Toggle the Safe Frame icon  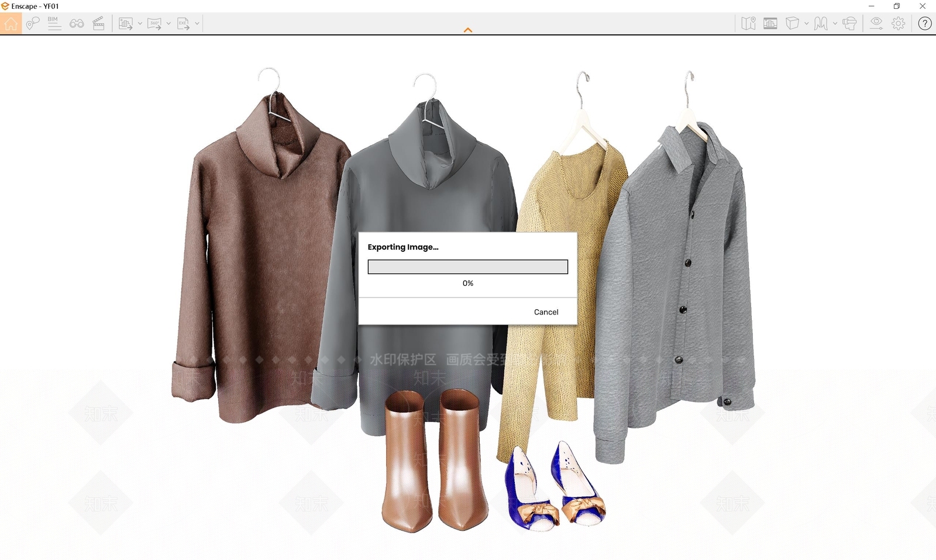point(770,23)
